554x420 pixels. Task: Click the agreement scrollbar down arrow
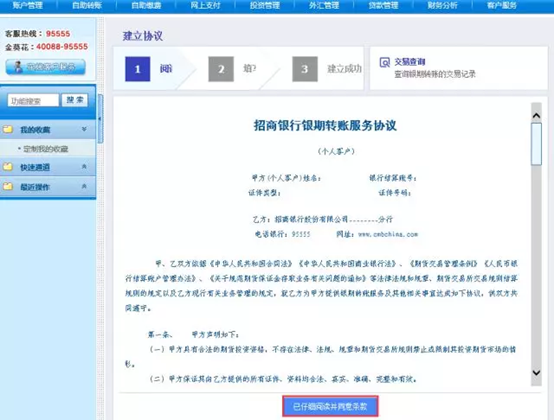[x=536, y=373]
